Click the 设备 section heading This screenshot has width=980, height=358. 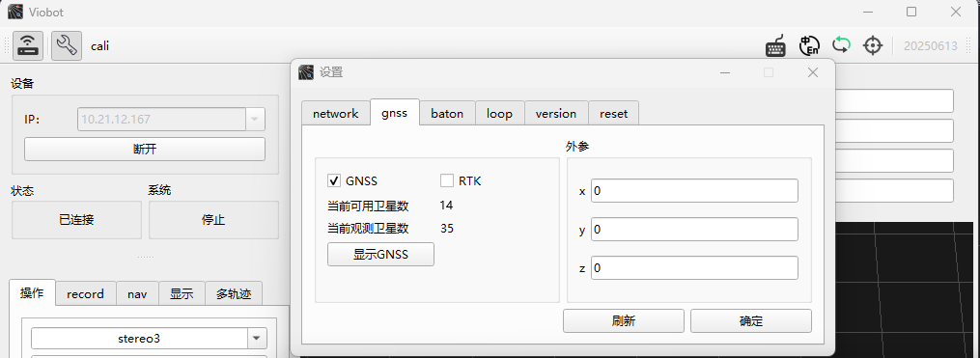22,84
